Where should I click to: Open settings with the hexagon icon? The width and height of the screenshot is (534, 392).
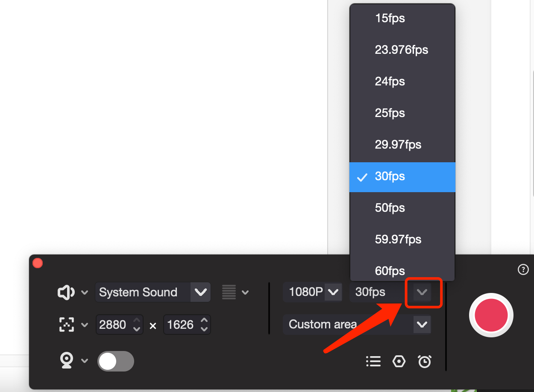coord(399,362)
